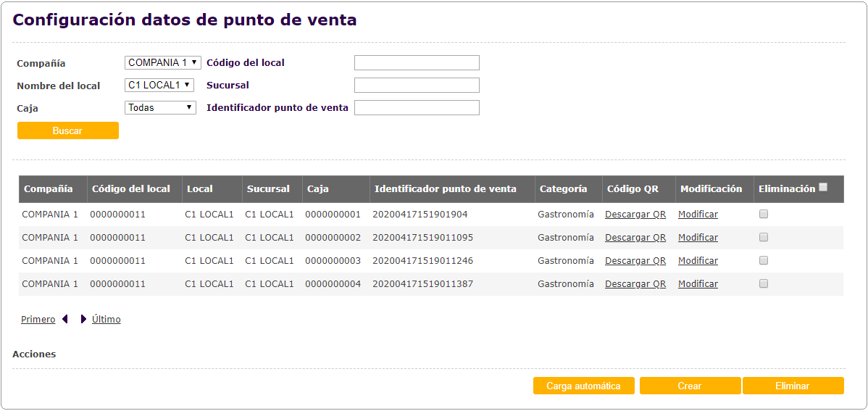Open the Caja dropdown showing Todas
The width and height of the screenshot is (868, 411).
tap(160, 107)
